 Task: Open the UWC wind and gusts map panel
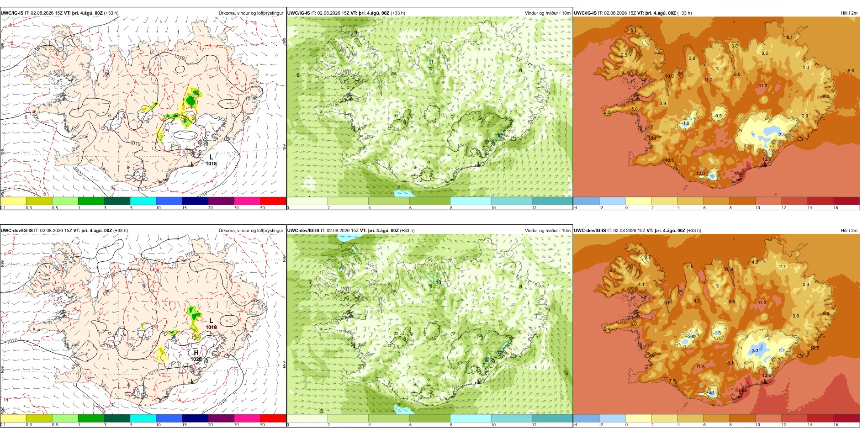(x=429, y=109)
